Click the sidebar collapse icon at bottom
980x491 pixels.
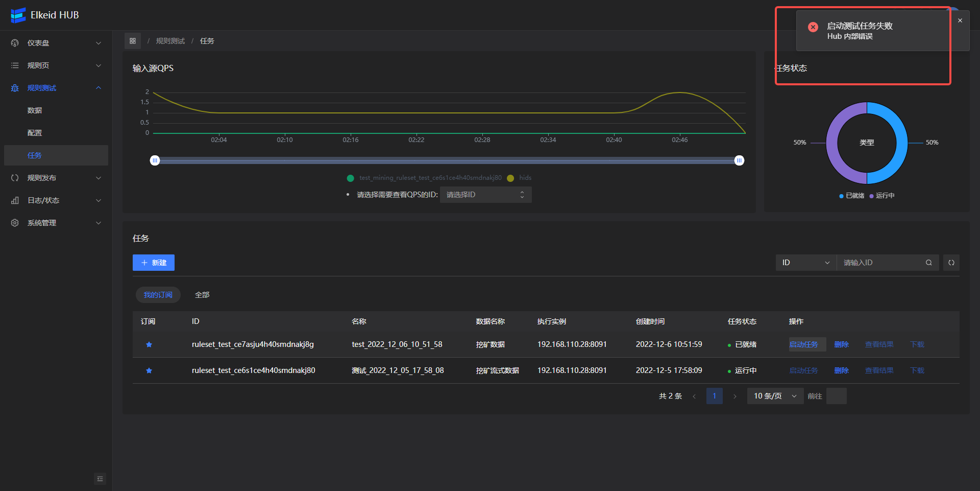(x=100, y=479)
